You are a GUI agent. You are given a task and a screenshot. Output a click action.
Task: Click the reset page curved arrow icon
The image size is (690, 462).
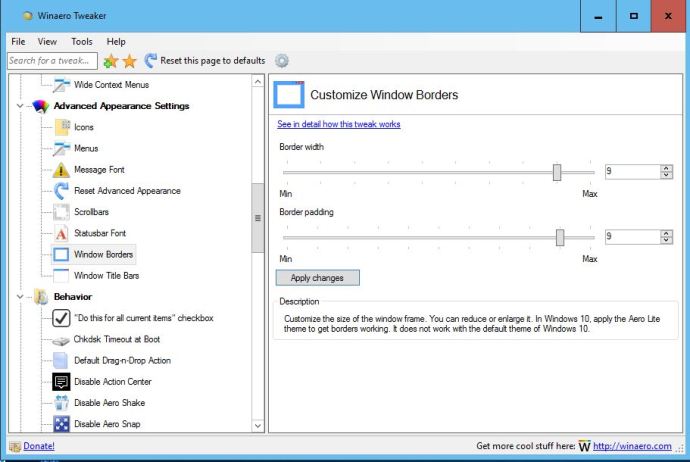[150, 61]
